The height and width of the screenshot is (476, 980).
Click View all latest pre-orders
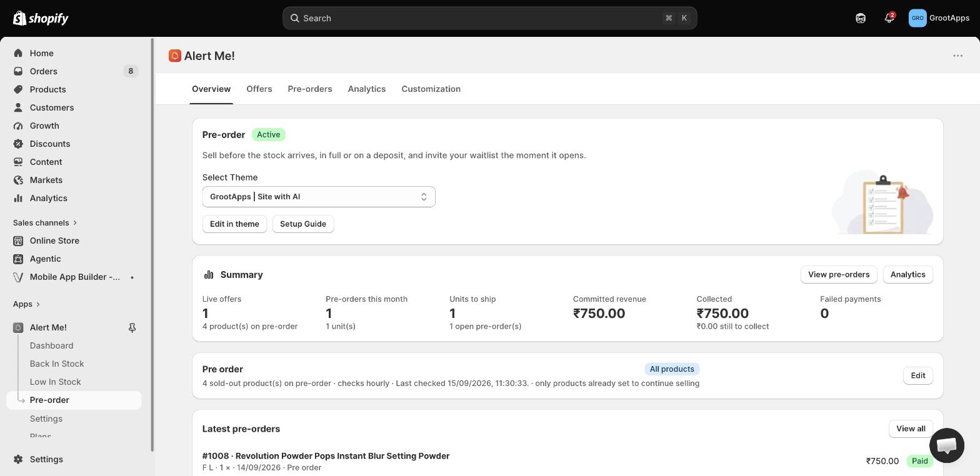pos(911,429)
